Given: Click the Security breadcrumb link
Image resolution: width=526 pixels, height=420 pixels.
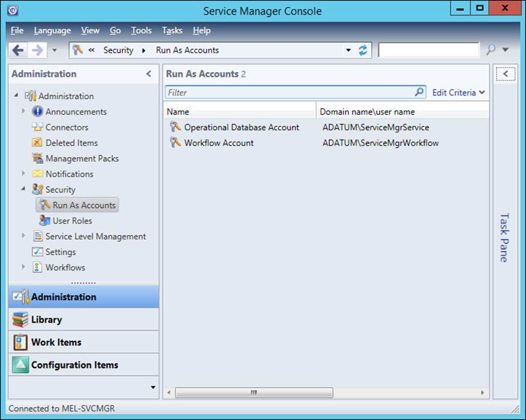Looking at the screenshot, I should coord(118,50).
